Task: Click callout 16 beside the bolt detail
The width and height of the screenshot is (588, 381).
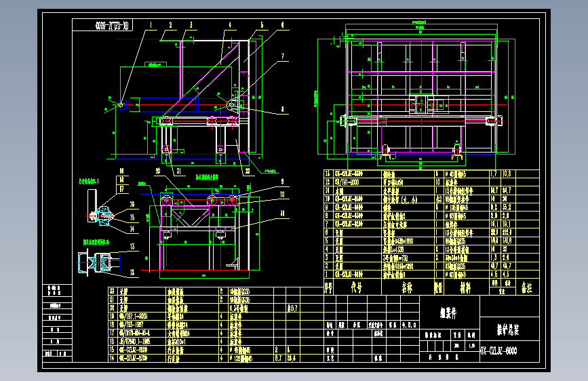Action: (132, 204)
